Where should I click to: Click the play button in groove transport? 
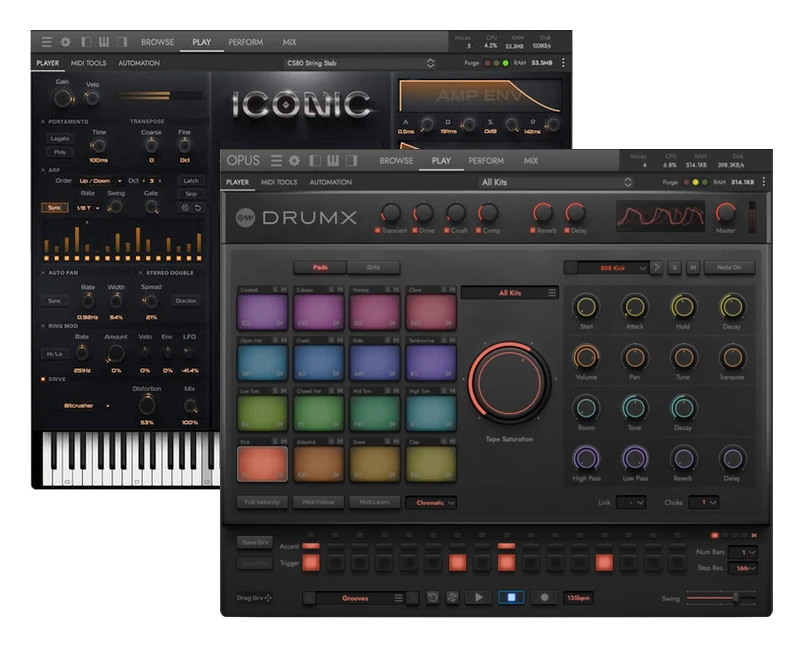(479, 597)
